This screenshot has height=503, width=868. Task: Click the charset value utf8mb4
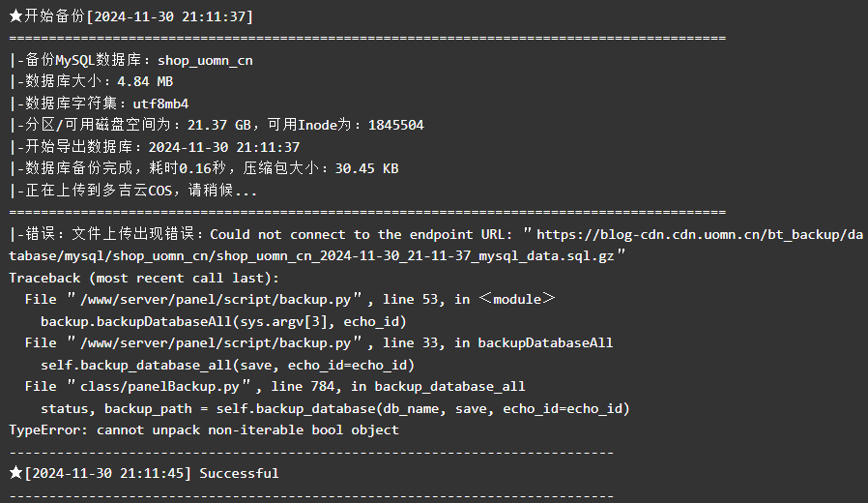160,104
